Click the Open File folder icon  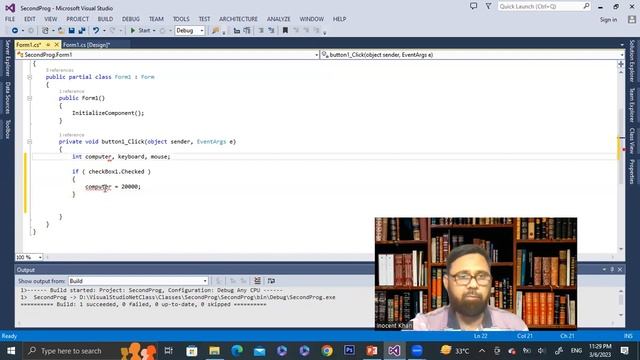click(x=61, y=31)
